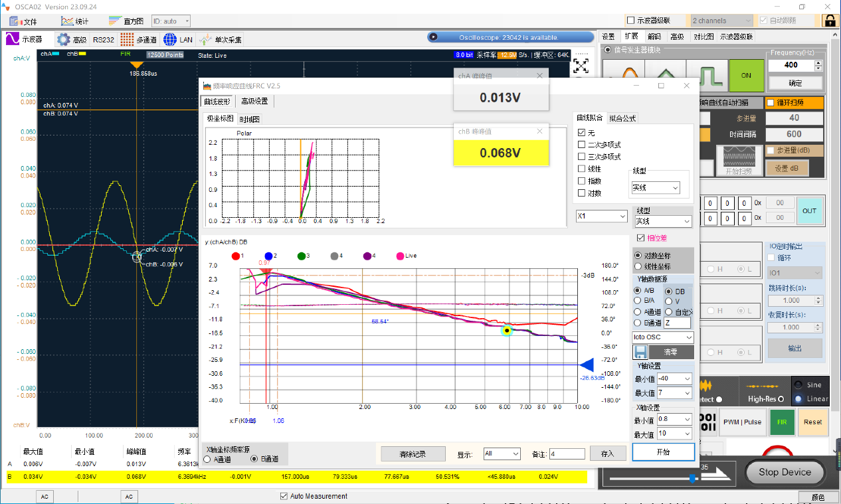
Task: Open the 解码 tab in right panel
Action: pos(654,37)
